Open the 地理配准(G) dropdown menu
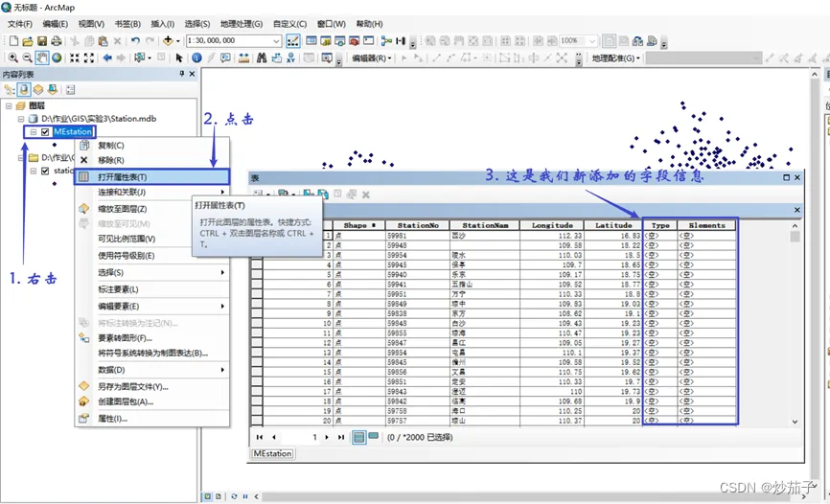Screen dimensions: 830x504 [x=615, y=57]
